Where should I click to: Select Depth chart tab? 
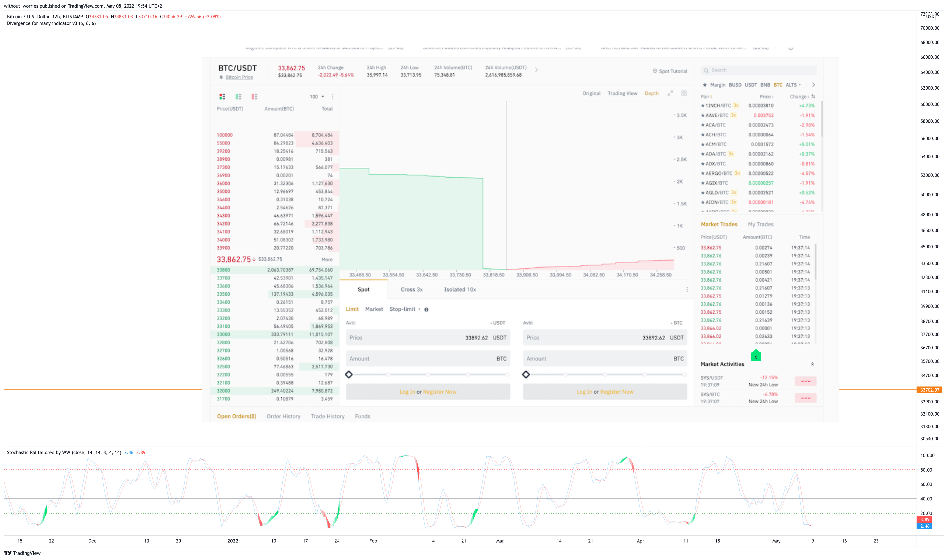651,93
